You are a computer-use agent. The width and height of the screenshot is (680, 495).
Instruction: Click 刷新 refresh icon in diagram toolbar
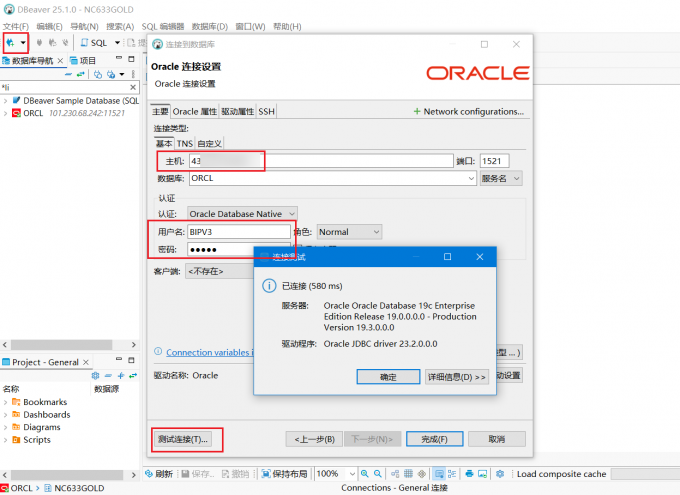[159, 474]
